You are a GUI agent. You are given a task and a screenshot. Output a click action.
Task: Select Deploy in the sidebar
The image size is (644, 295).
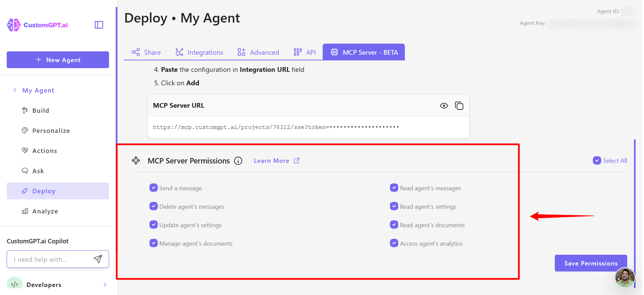click(x=58, y=191)
